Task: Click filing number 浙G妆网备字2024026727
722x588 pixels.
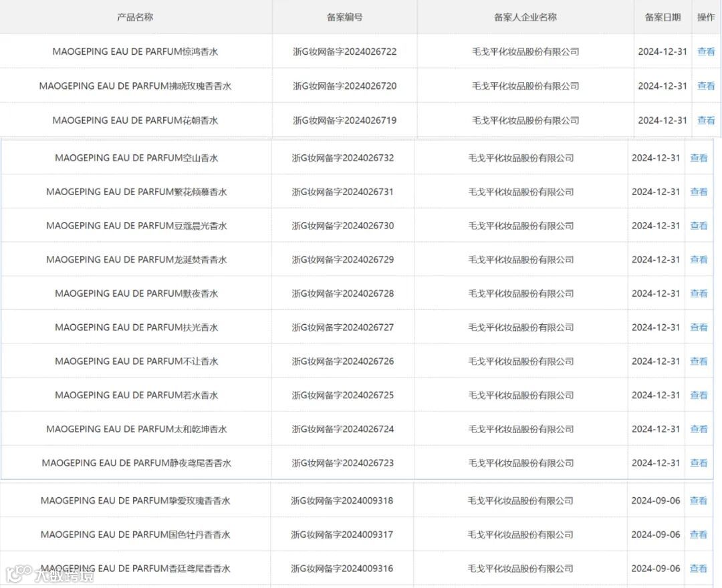Action: (x=342, y=327)
